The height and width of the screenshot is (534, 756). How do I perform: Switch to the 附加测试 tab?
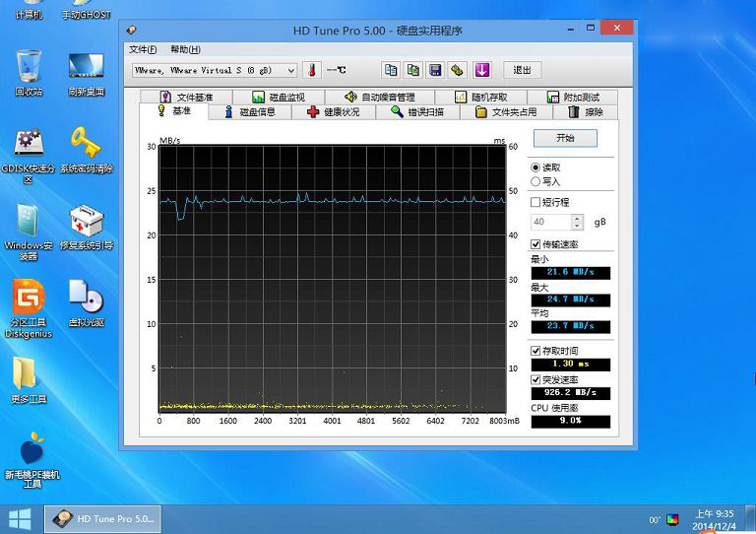click(573, 97)
